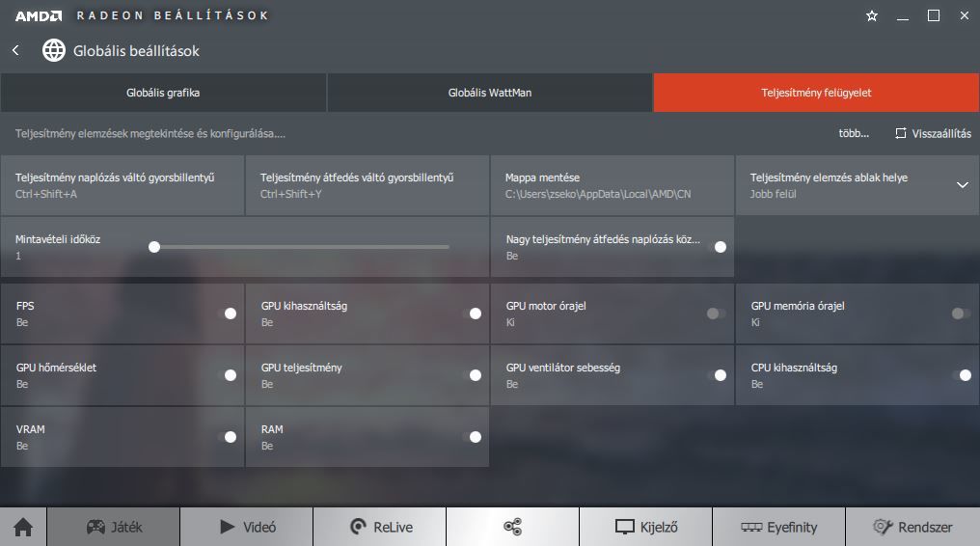Switch to Globális WattMan tab
This screenshot has width=980, height=546.
(489, 93)
